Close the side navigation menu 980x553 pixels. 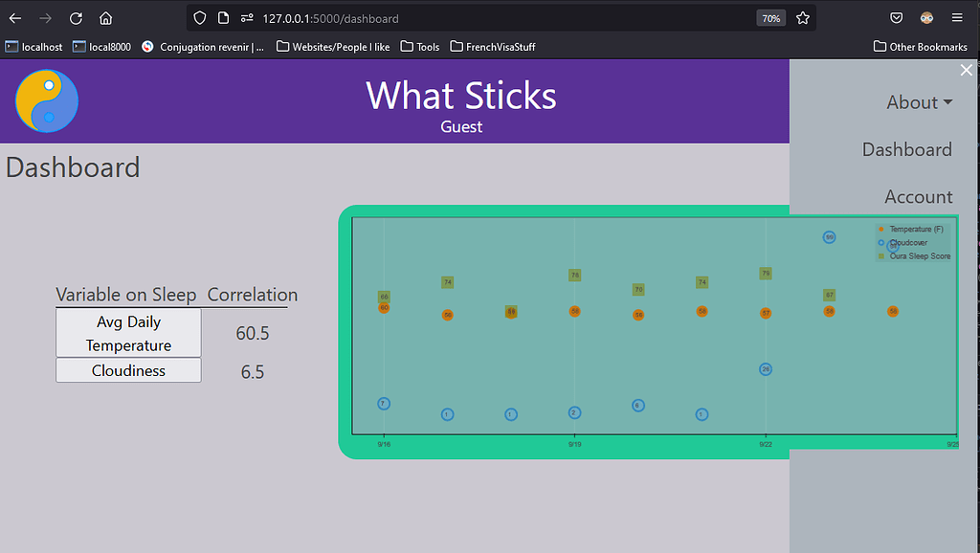(966, 70)
